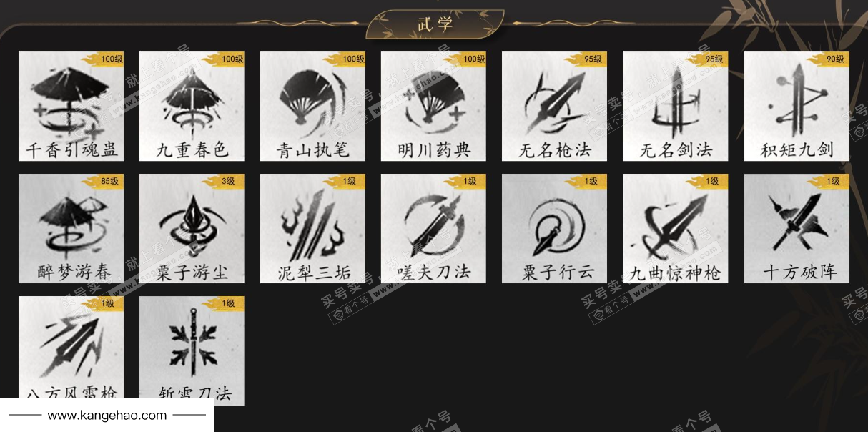The width and height of the screenshot is (868, 432).
Task: Select the 积矩九剑 sword art icon
Action: (797, 107)
